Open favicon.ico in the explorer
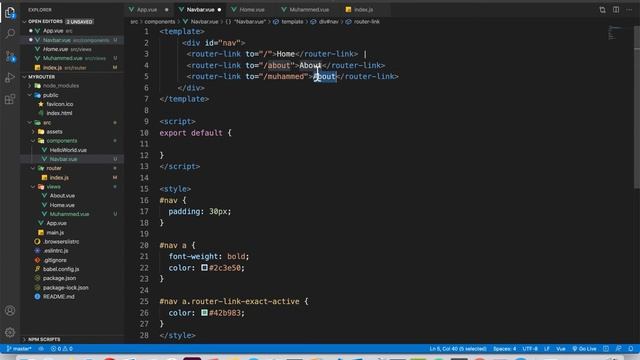The width and height of the screenshot is (640, 360). (x=60, y=104)
